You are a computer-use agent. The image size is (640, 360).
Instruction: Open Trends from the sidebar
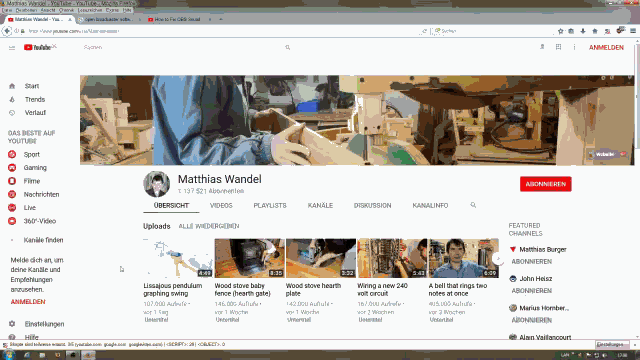pyautogui.click(x=35, y=99)
